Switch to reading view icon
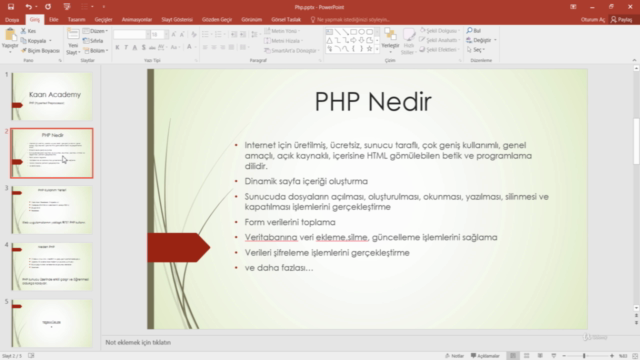Viewport: 640px width, 360px height. tap(540, 356)
